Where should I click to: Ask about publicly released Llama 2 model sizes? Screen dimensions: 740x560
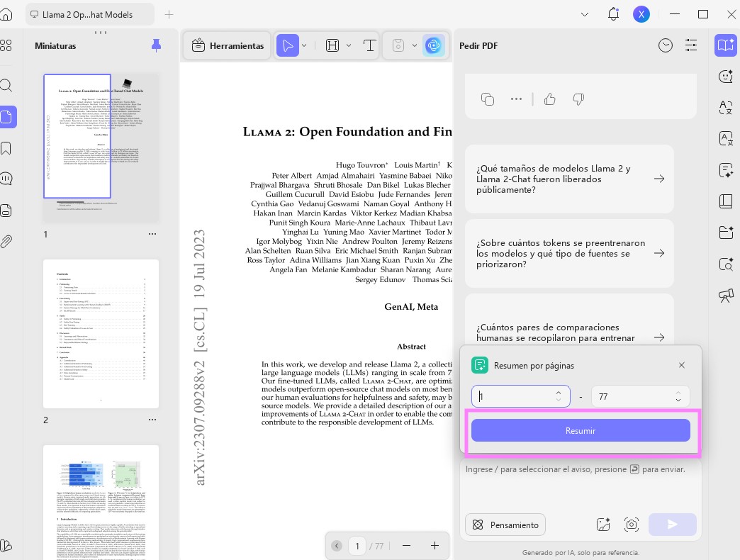coord(569,179)
